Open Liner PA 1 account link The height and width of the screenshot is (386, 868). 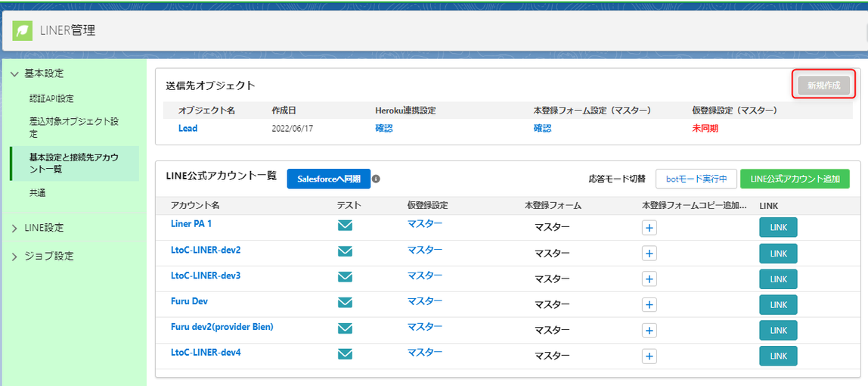tap(191, 224)
